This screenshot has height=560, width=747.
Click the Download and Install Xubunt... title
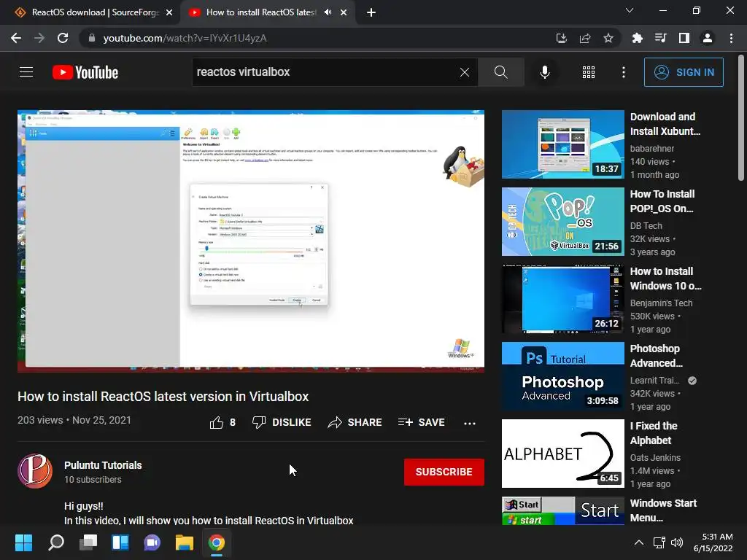click(665, 124)
